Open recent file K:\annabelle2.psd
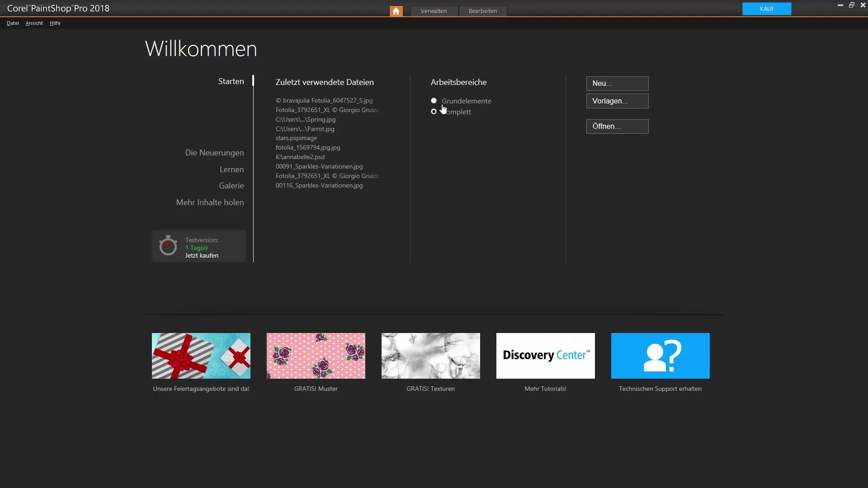The width and height of the screenshot is (868, 488). [300, 157]
